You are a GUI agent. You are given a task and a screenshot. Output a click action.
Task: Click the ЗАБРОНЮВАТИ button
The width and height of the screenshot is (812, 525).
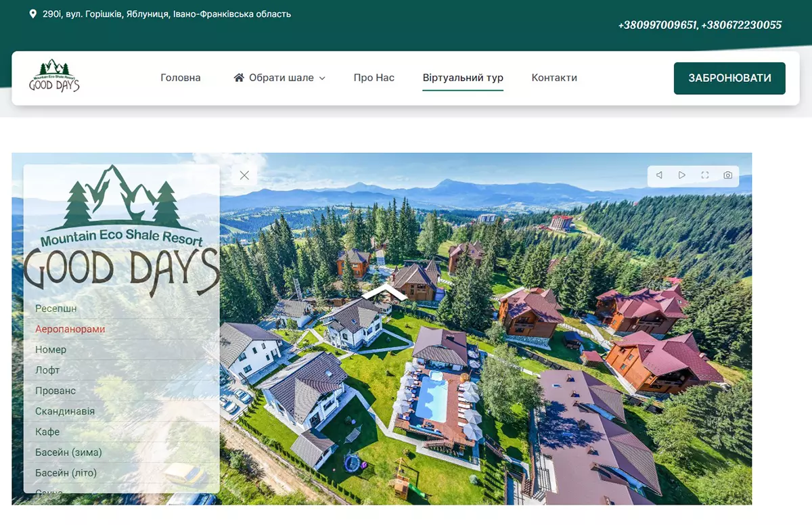coord(729,78)
